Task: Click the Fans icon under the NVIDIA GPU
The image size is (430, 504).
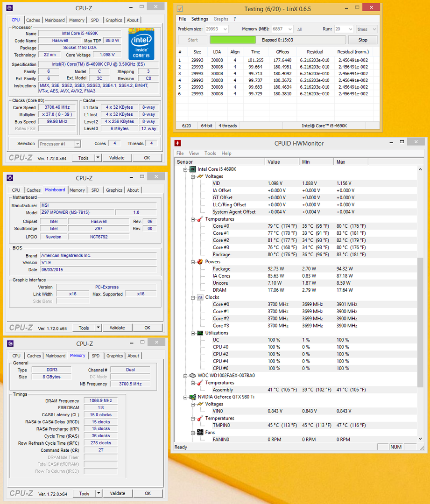Action: tap(200, 433)
